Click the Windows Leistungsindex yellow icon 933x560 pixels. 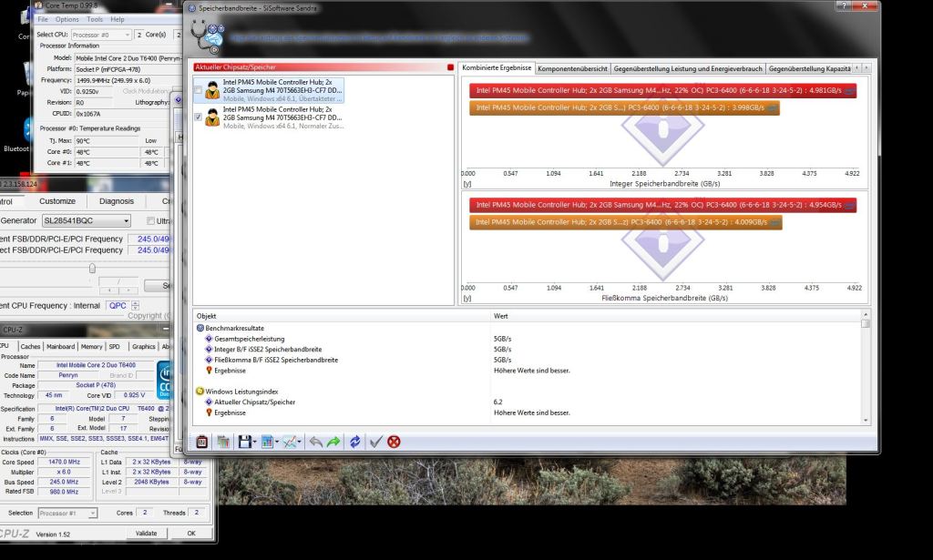click(x=200, y=392)
